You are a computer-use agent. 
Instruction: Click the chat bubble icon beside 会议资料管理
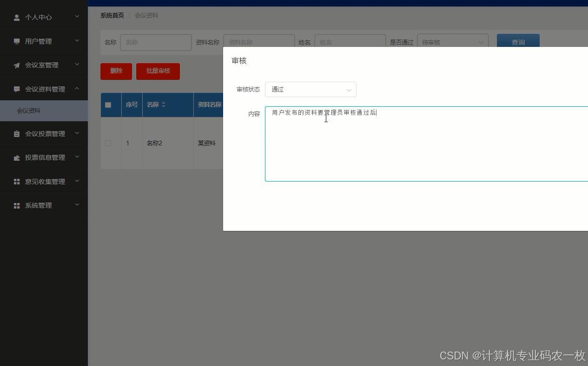pos(17,89)
